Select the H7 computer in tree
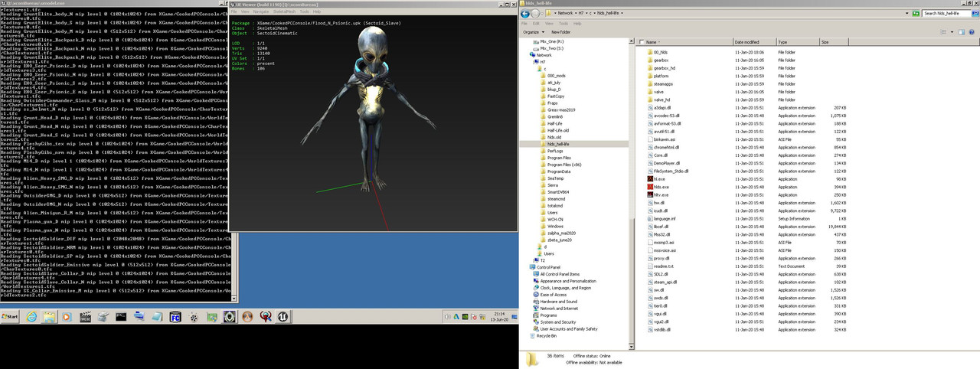Image resolution: width=980 pixels, height=369 pixels. pyautogui.click(x=543, y=62)
